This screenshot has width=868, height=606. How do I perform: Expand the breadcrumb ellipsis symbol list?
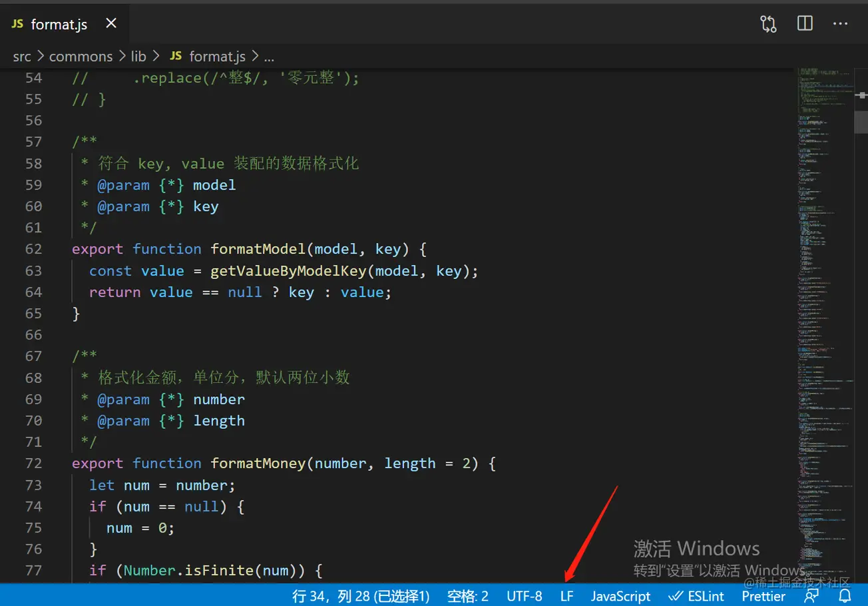pos(269,57)
